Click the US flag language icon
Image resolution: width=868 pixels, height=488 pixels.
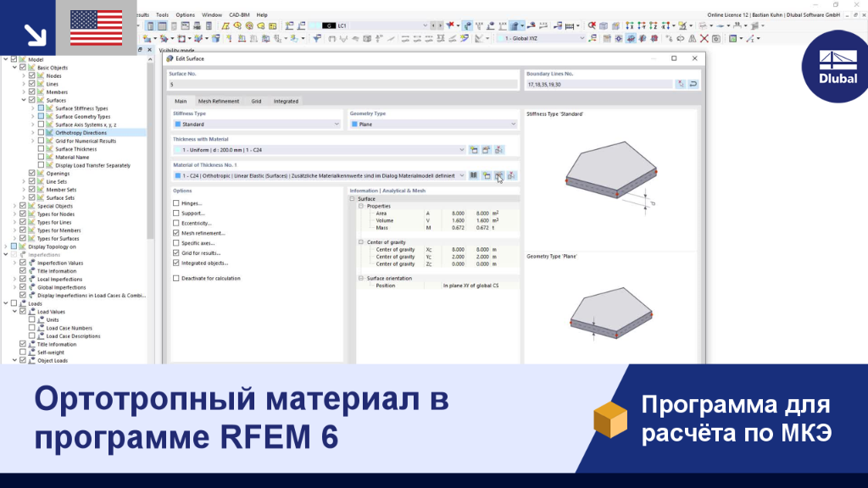[x=97, y=28]
